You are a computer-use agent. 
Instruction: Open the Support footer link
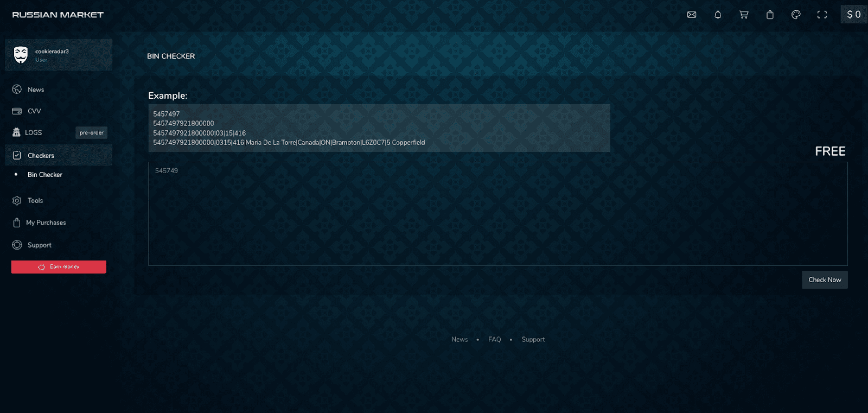tap(533, 340)
